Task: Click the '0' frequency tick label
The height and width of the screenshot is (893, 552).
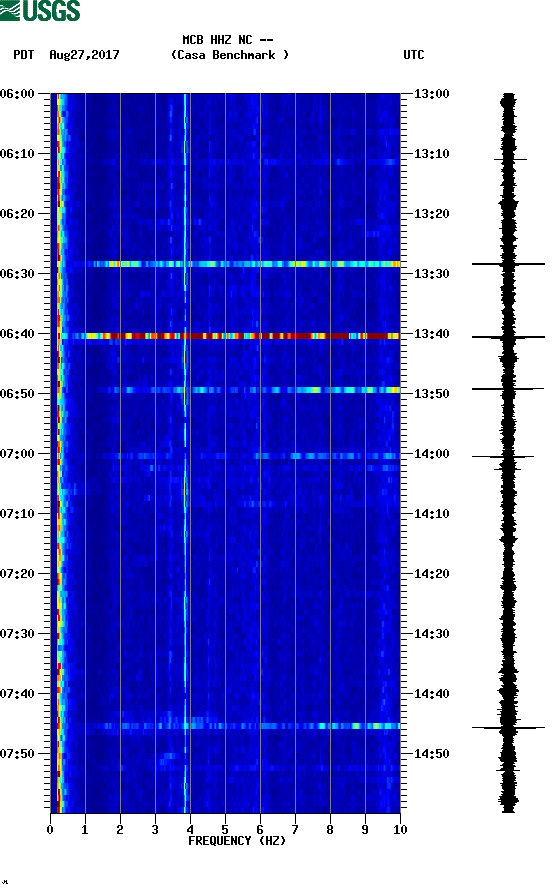Action: click(x=50, y=830)
